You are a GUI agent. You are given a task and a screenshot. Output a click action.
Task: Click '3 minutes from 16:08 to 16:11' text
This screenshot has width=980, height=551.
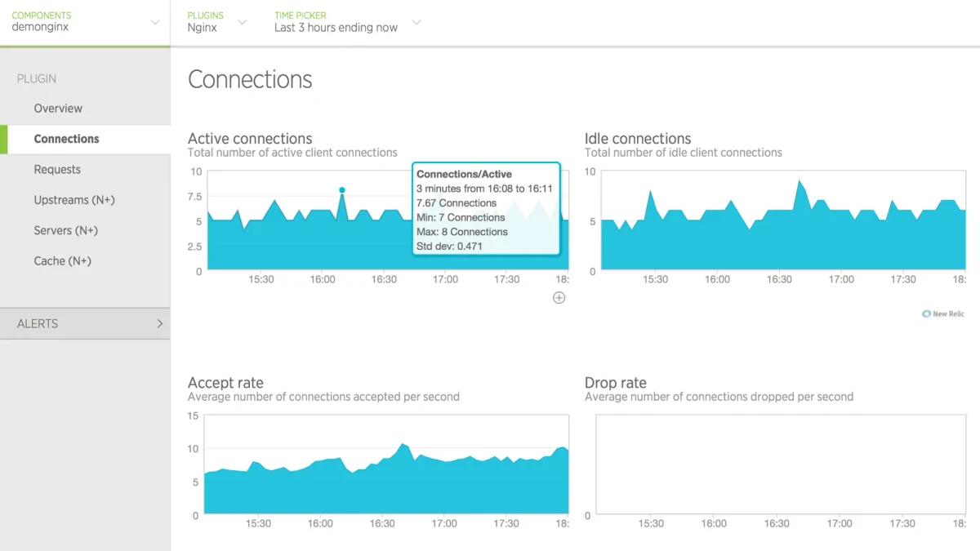coord(484,189)
